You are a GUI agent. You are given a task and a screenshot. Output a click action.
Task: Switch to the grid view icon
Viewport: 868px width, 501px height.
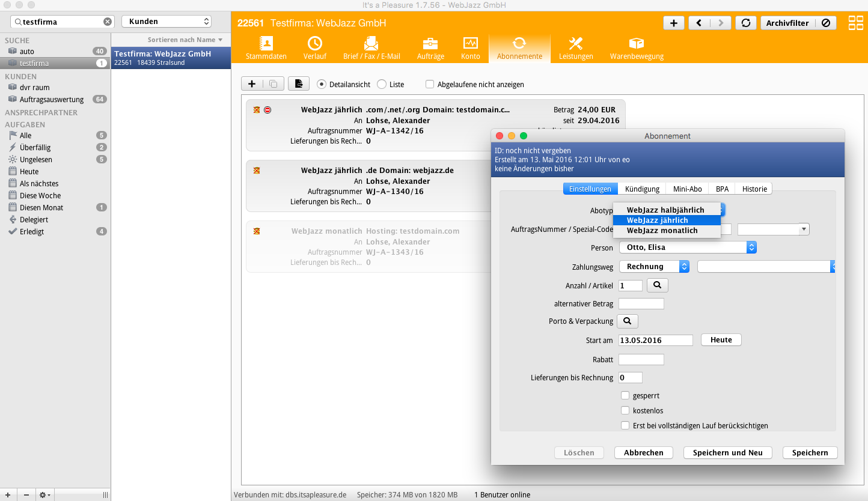855,23
